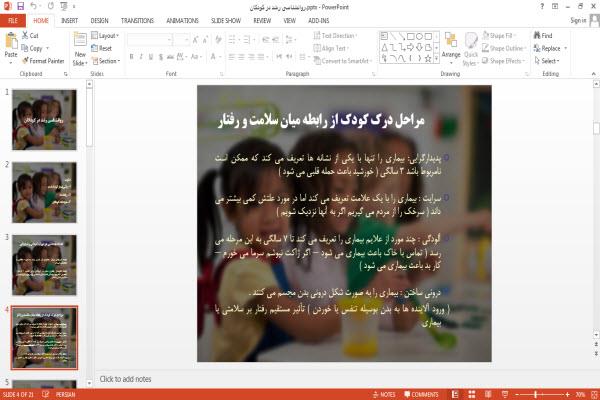Click the Clear All Formatting icon
Screen dimensions: 600x400
[x=218, y=39]
